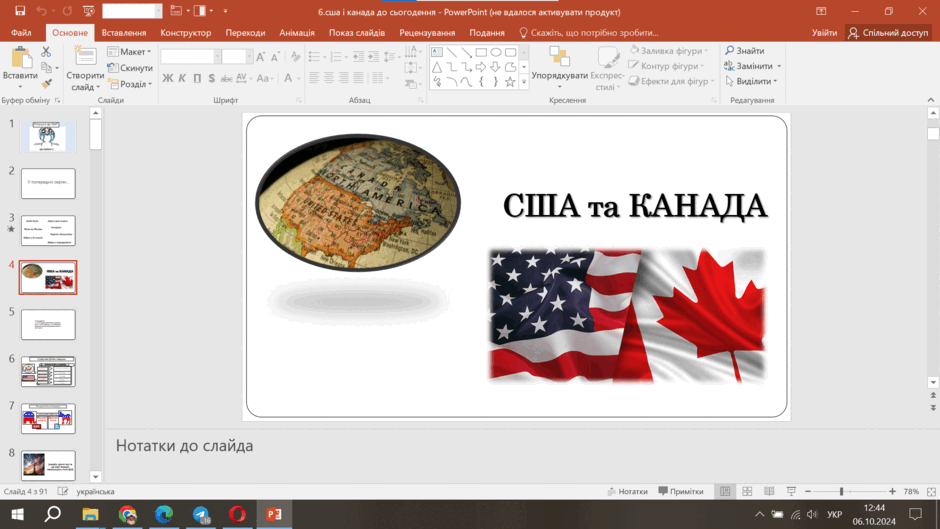Toggle underline (П) formatting
This screenshot has height=529, width=940.
tap(197, 78)
